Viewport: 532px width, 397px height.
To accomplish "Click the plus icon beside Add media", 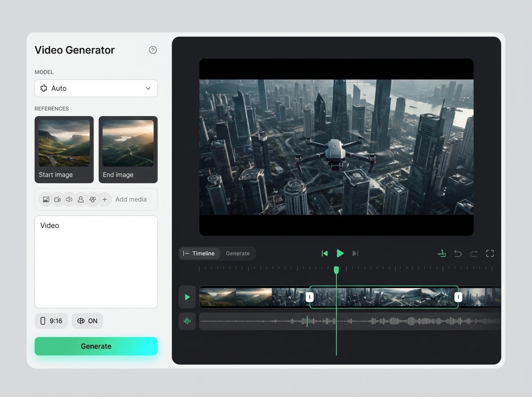I will pos(105,199).
